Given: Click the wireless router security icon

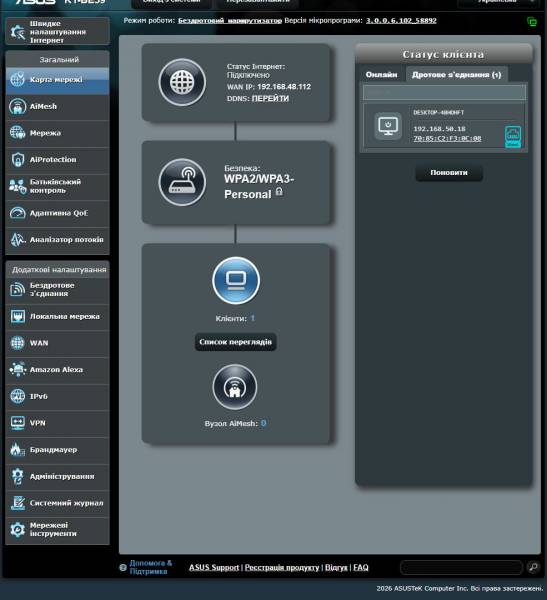Looking at the screenshot, I should pyautogui.click(x=182, y=182).
